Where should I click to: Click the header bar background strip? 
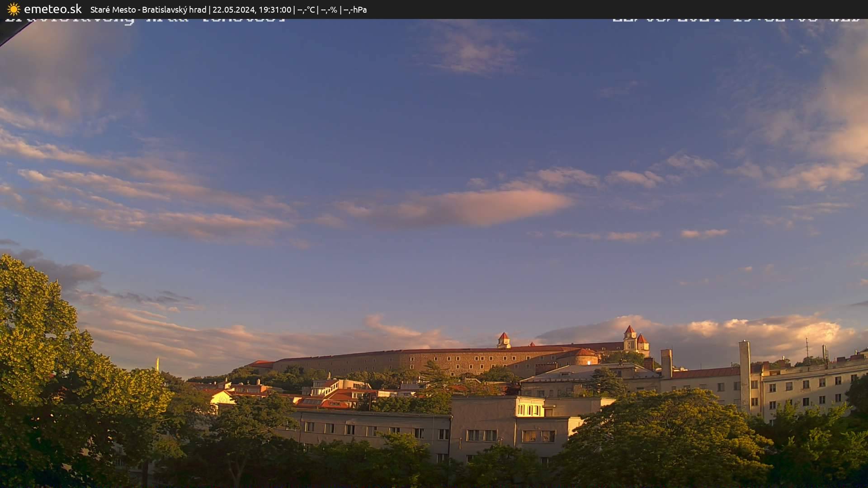click(x=588, y=9)
